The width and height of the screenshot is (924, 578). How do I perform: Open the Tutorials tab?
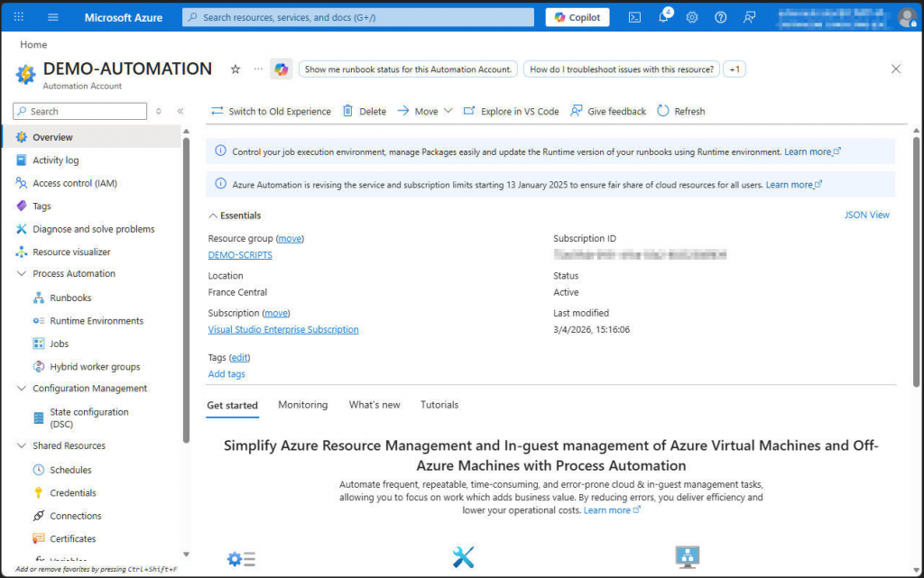(439, 405)
